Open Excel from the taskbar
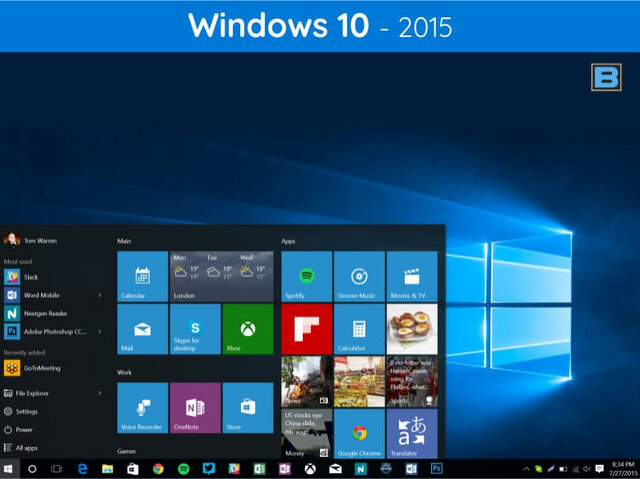 point(260,469)
